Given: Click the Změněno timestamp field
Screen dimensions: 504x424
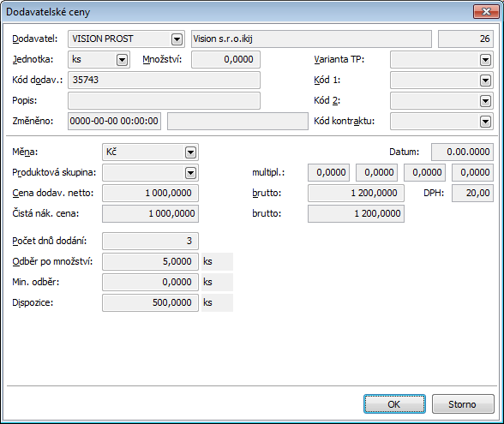Looking at the screenshot, I should [115, 121].
